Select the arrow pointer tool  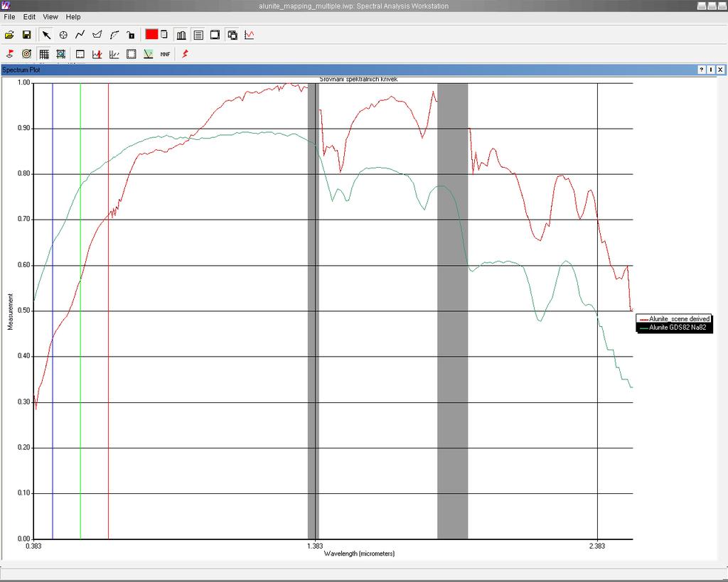(x=46, y=35)
